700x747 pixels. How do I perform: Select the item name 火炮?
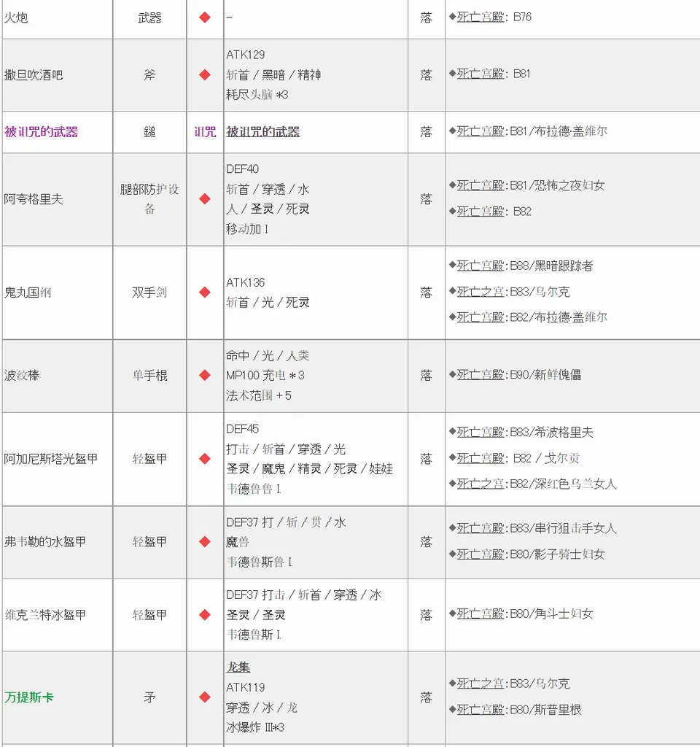[16, 18]
